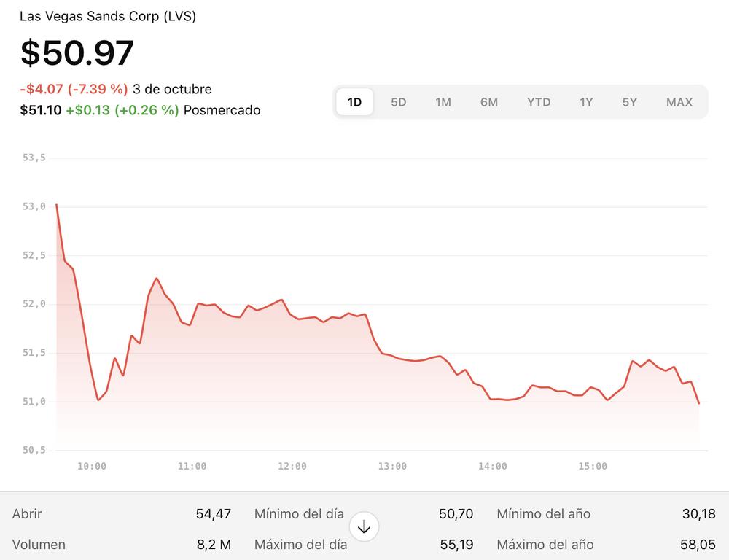This screenshot has height=560, width=729.
Task: Click the Posmercado after-hours price line
Action: tap(140, 110)
